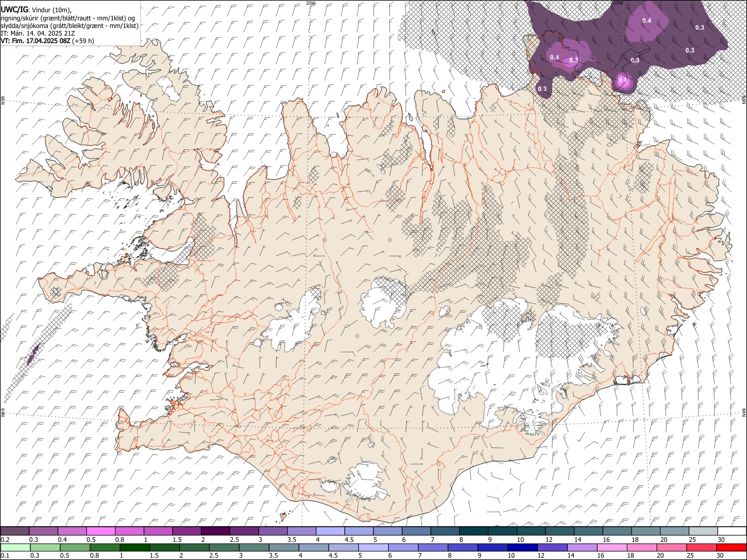
Task: Select the "IT: Mán. 14. 04. 2025 21Z" line
Action: pos(39,33)
